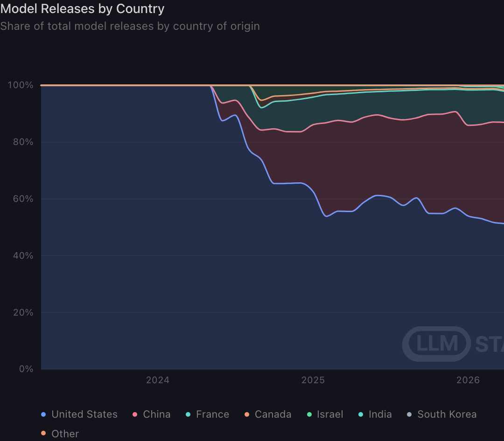Hide the India series via legend
The height and width of the screenshot is (441, 504).
375,414
